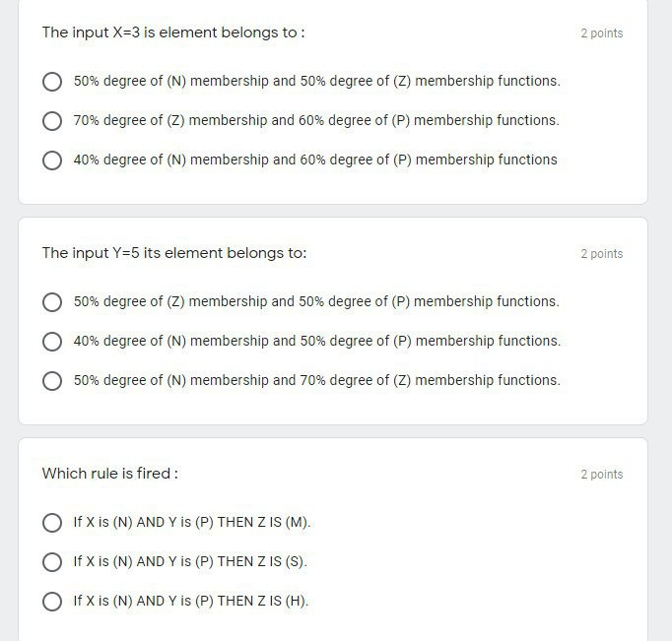Pick 40% (N) and 60% (P) radio option
This screenshot has width=672, height=641.
[x=52, y=160]
